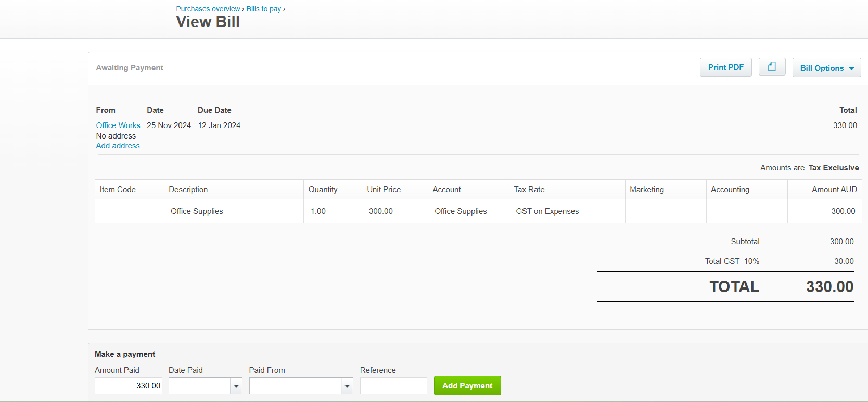Click the Print PDF button

click(725, 67)
